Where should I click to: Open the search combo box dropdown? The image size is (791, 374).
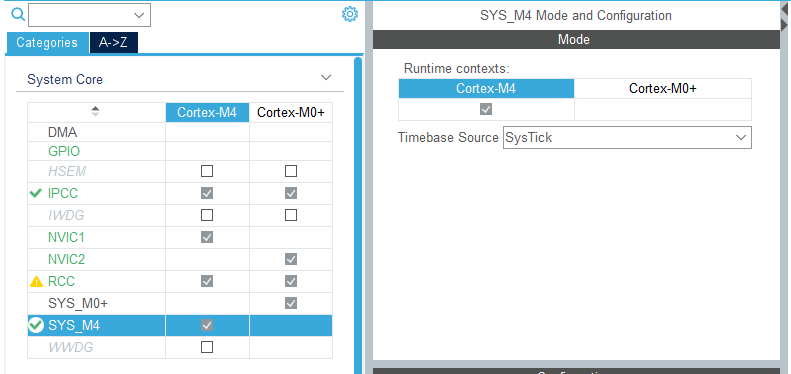point(89,15)
